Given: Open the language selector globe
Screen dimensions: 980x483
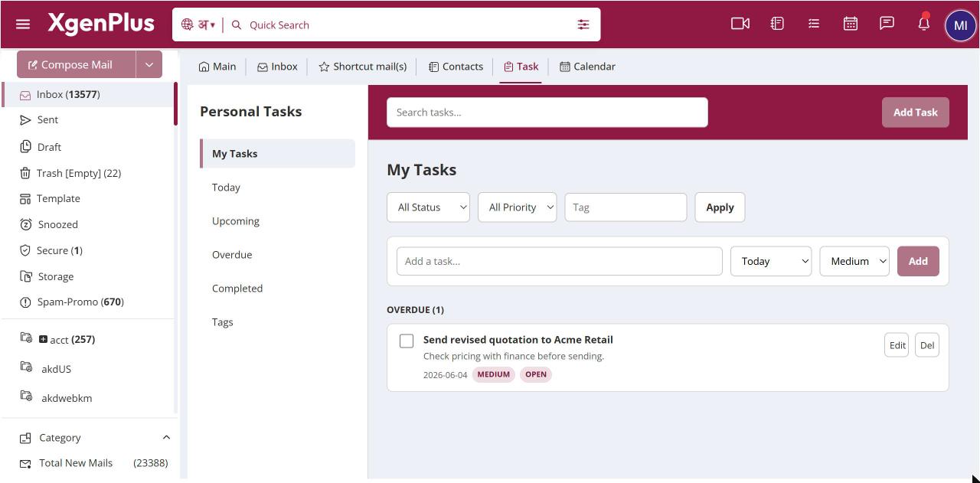Looking at the screenshot, I should [198, 24].
